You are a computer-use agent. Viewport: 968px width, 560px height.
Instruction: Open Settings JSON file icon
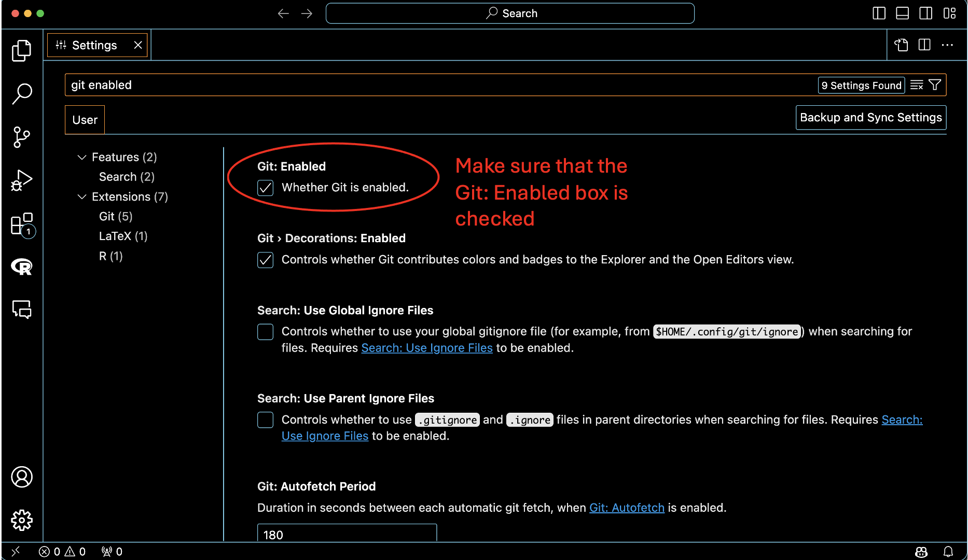pos(901,45)
